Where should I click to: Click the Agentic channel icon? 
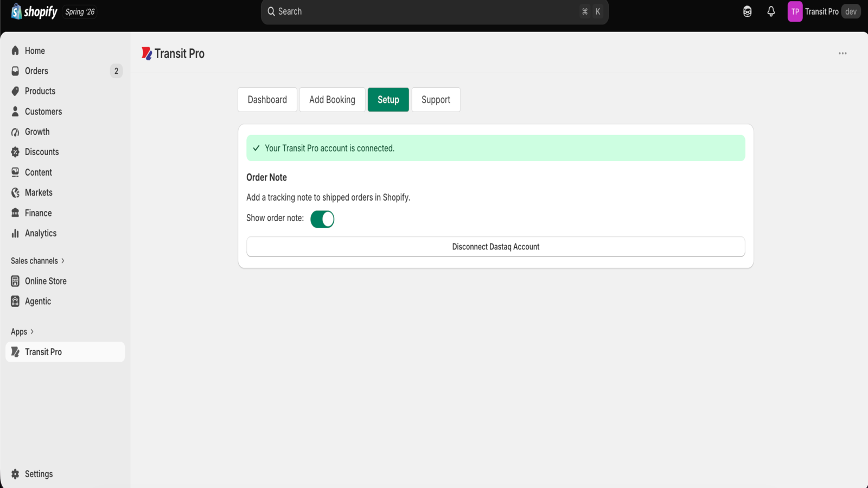tap(15, 301)
